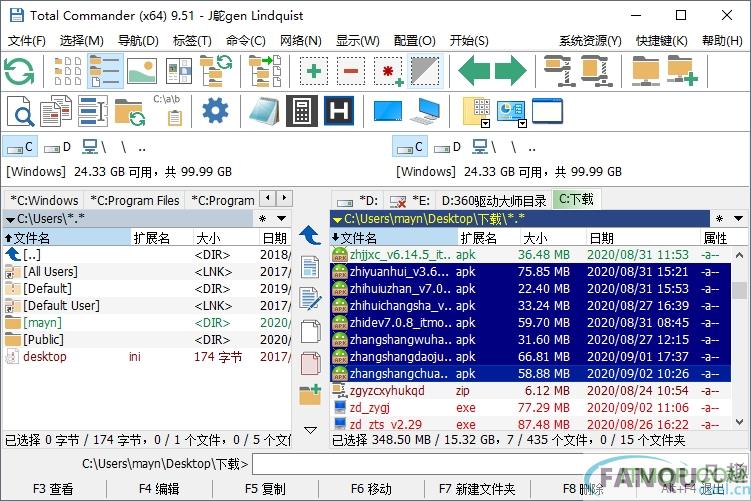751x501 pixels.
Task: Click F4 编辑 button
Action: click(159, 489)
